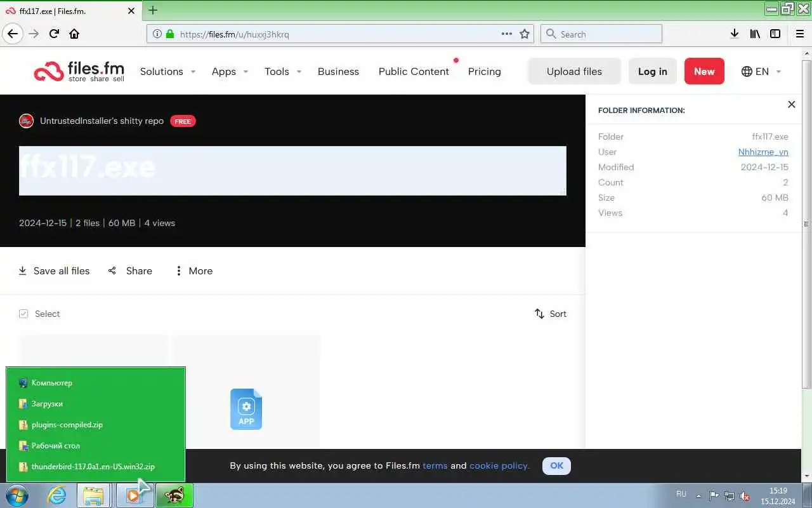Open the browser home page

[74, 34]
